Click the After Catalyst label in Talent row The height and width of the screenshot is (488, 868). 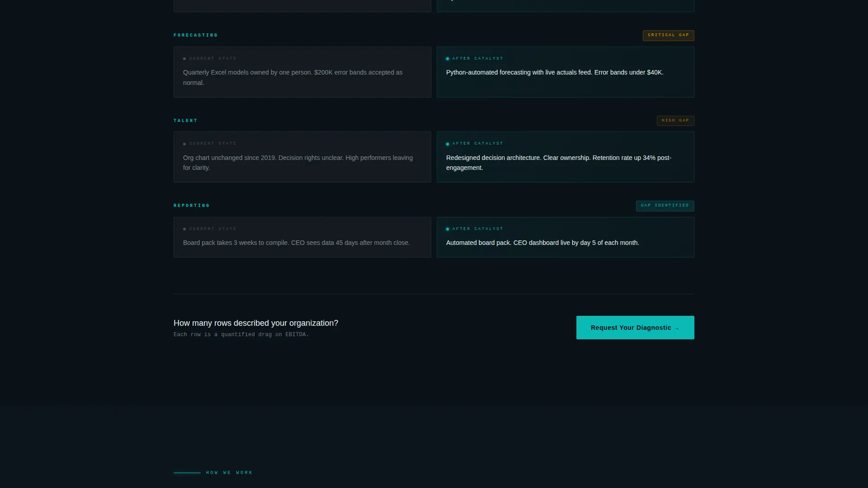[478, 143]
